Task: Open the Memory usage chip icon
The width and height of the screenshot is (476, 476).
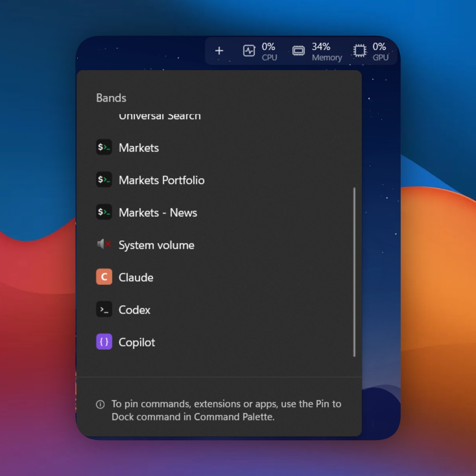Action: pos(298,51)
